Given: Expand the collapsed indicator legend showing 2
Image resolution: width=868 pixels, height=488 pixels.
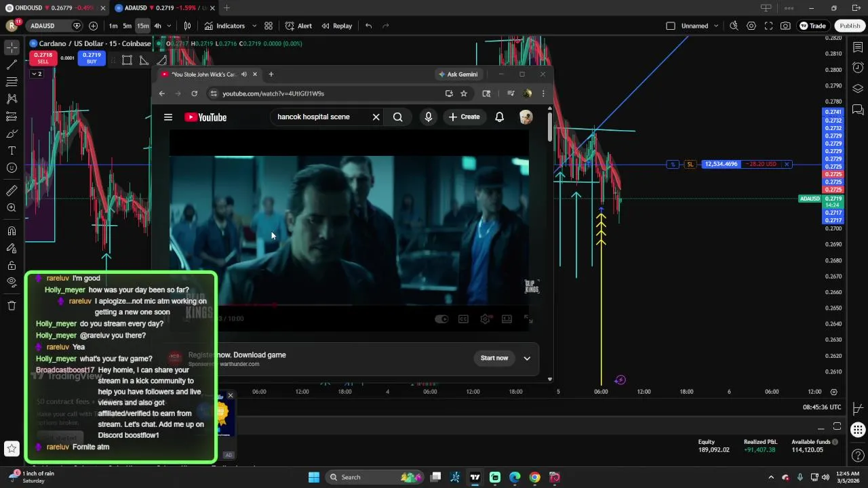Looking at the screenshot, I should pos(36,74).
